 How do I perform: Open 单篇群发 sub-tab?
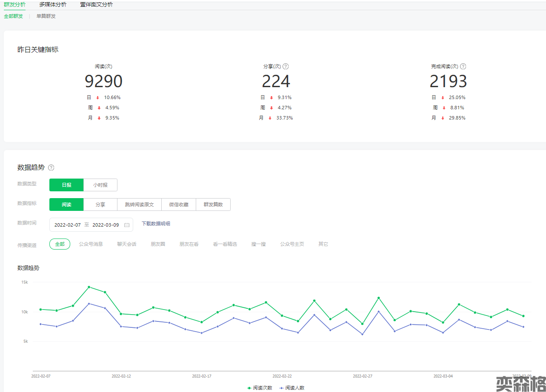tap(46, 16)
